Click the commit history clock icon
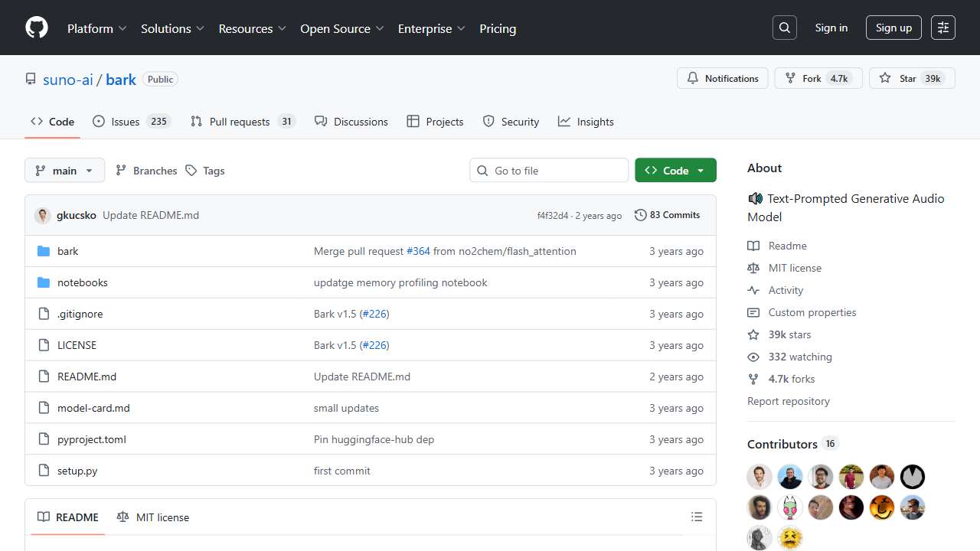The width and height of the screenshot is (980, 551). pos(641,215)
